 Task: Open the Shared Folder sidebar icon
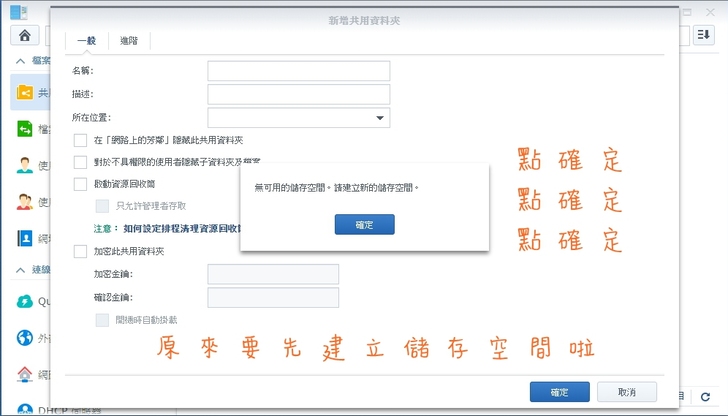click(25, 92)
